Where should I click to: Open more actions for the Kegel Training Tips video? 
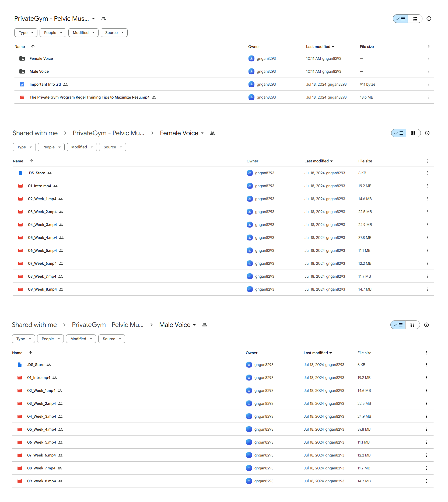pyautogui.click(x=429, y=97)
